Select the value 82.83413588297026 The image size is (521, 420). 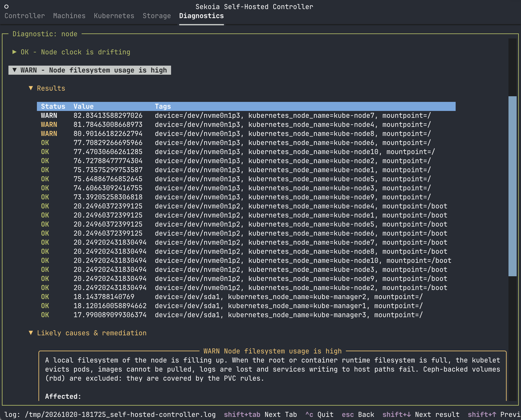pos(108,116)
